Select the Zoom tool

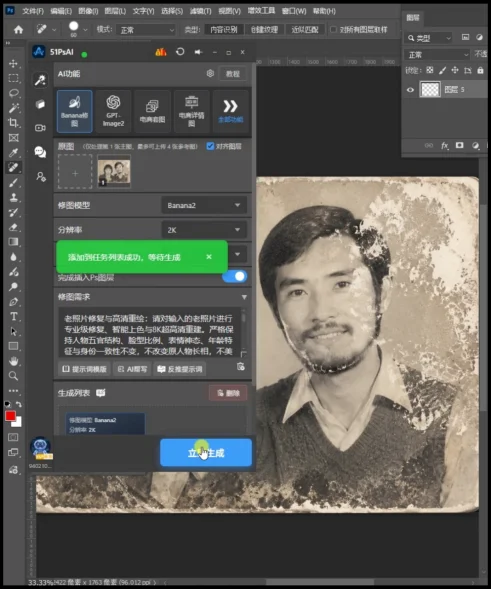pyautogui.click(x=14, y=376)
